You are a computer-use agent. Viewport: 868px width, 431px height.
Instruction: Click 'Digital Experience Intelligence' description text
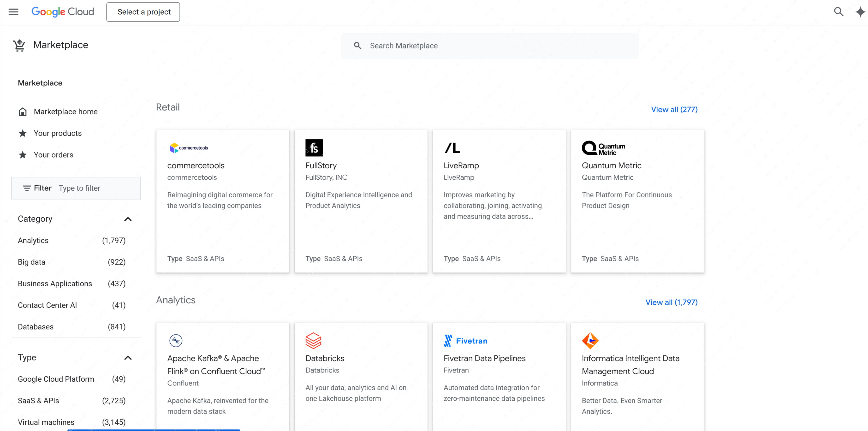click(x=358, y=200)
